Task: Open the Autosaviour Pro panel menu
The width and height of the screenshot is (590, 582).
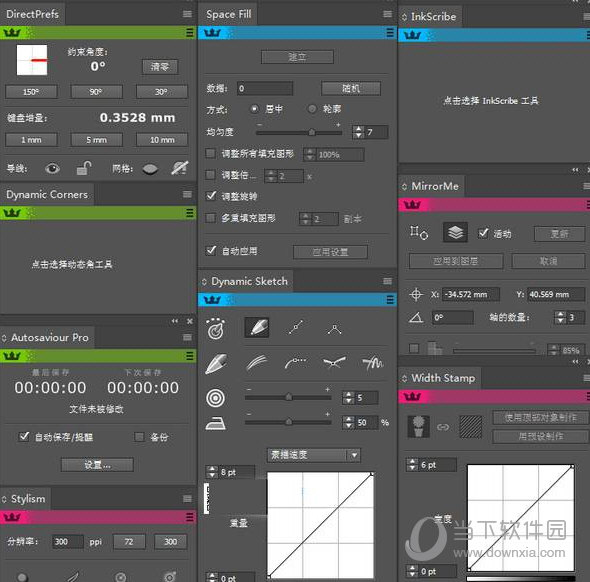Action: [x=187, y=337]
